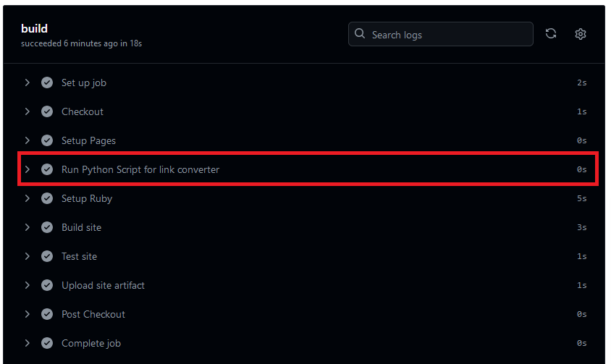Focus the Search logs input field
The image size is (611, 364).
(441, 34)
